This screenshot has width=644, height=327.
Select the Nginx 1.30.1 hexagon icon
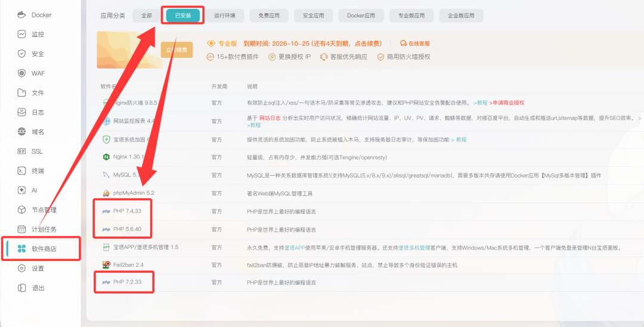pyautogui.click(x=106, y=157)
